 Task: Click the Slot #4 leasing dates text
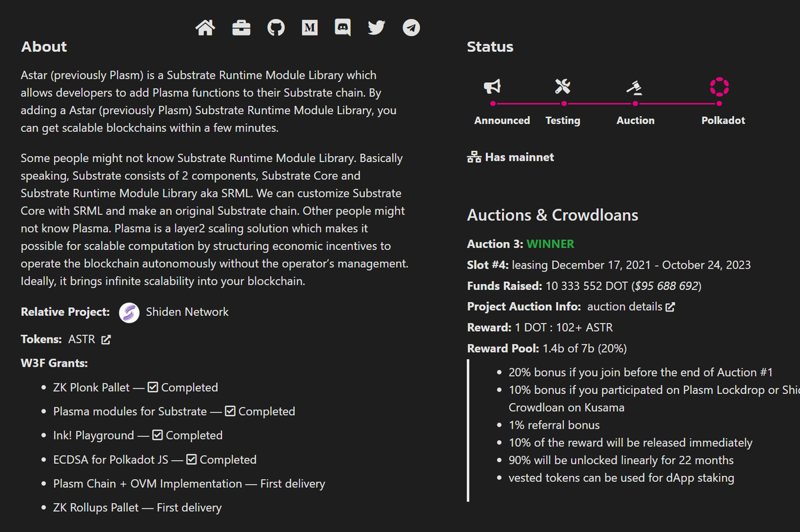tap(631, 265)
